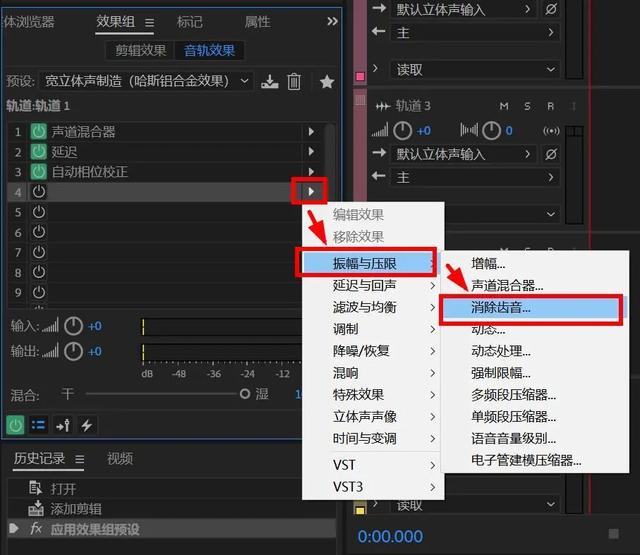Viewport: 640px width, 555px height.
Task: Open VST3 submenu
Action: (x=373, y=487)
